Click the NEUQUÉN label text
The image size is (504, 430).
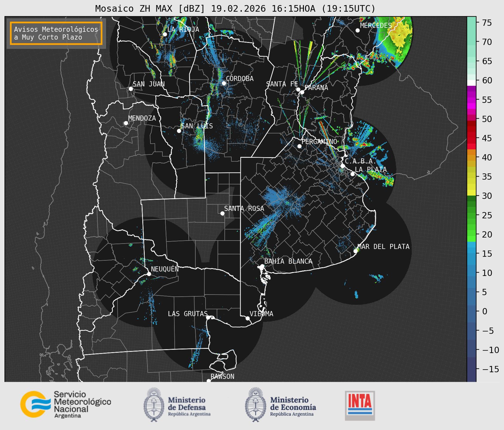(x=165, y=269)
